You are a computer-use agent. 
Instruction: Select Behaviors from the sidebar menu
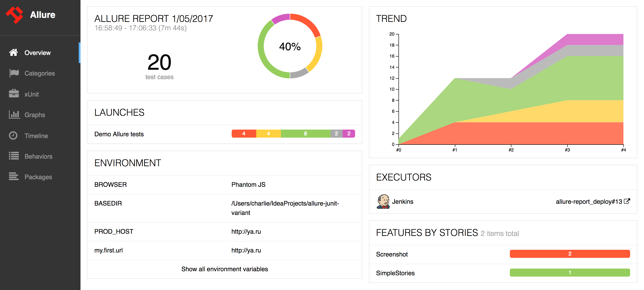click(38, 156)
